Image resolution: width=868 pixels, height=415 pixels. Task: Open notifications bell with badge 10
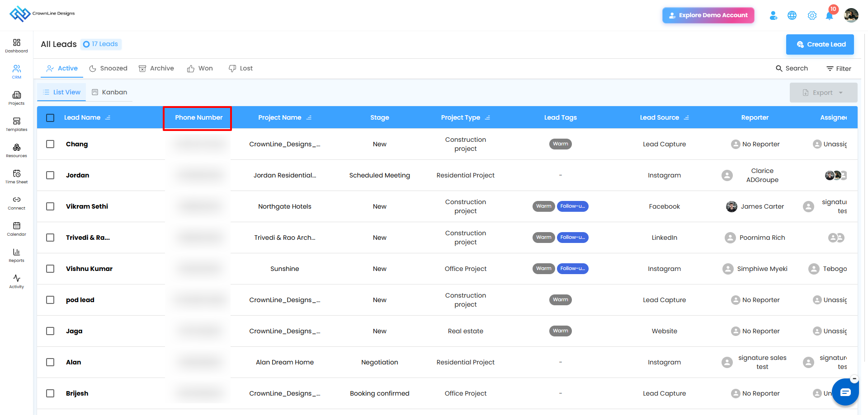(x=830, y=15)
